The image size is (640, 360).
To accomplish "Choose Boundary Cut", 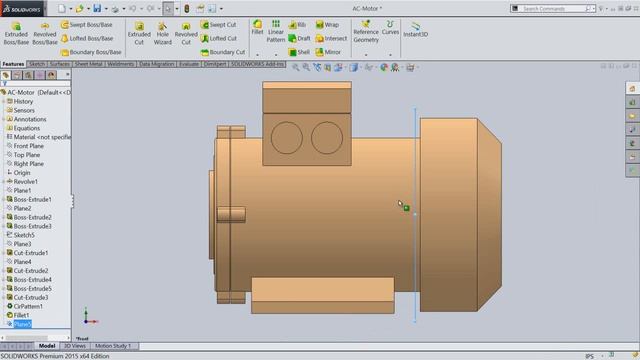I will point(223,52).
